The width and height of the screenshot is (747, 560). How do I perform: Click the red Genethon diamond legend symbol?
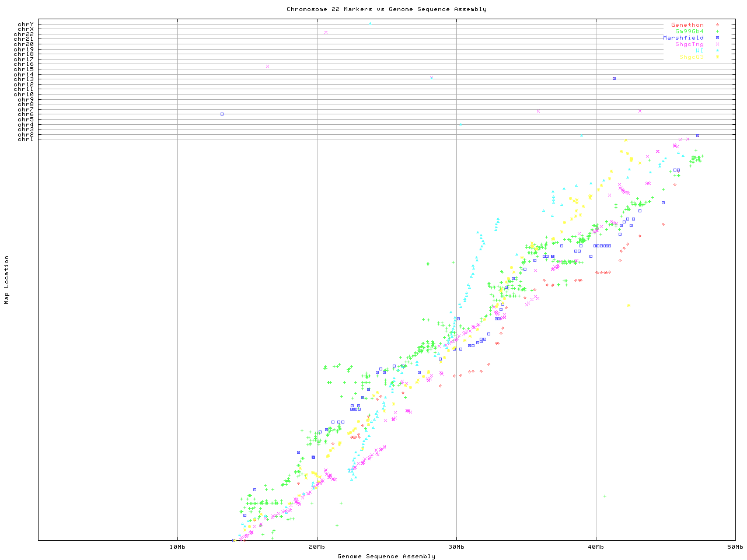tap(717, 25)
